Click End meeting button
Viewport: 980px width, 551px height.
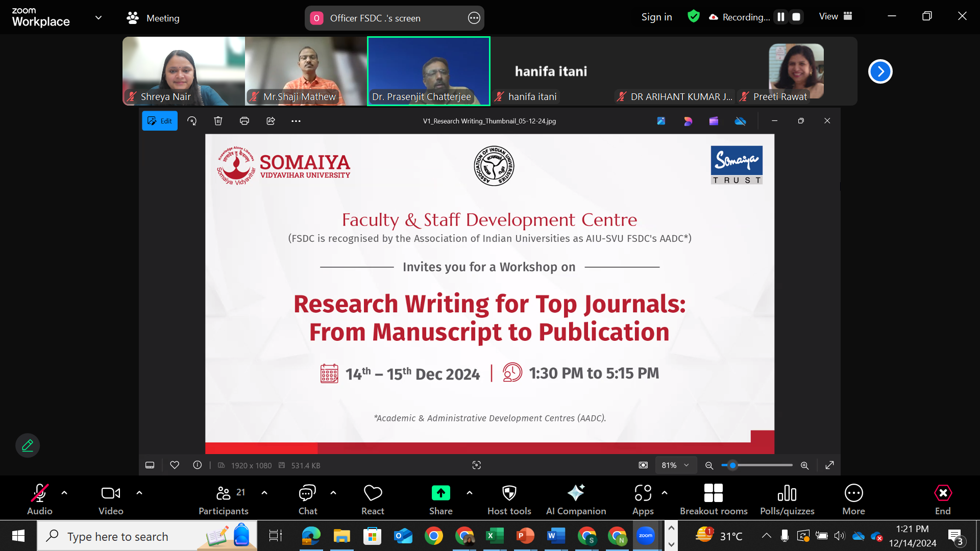pos(943,499)
